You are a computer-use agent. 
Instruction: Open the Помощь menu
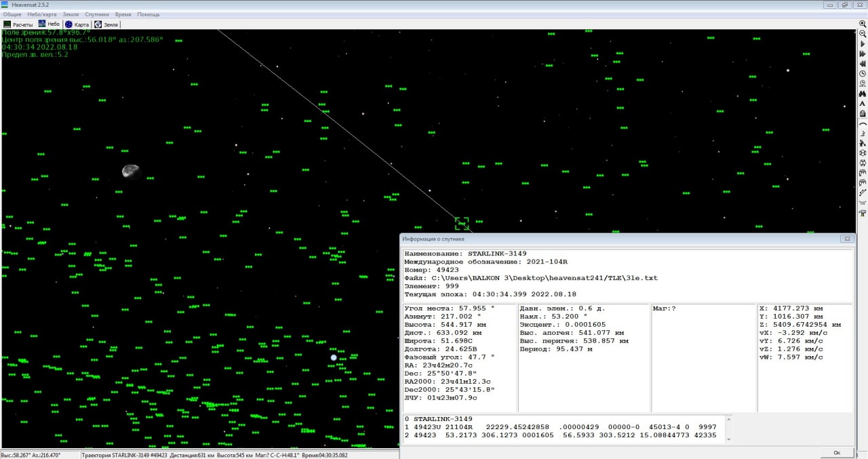coord(149,14)
